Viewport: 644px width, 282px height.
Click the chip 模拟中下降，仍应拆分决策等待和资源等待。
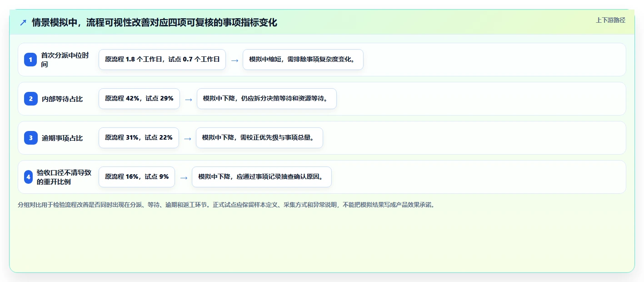(x=267, y=99)
